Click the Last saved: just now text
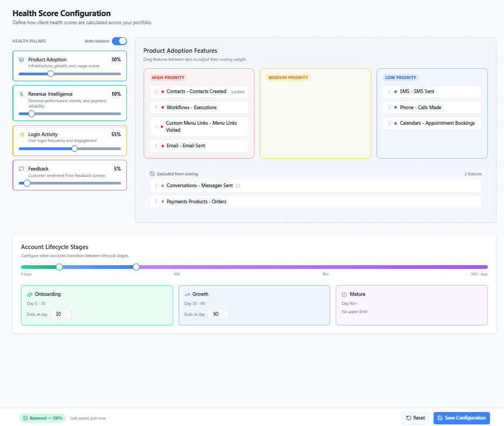504x426 pixels. [88, 418]
